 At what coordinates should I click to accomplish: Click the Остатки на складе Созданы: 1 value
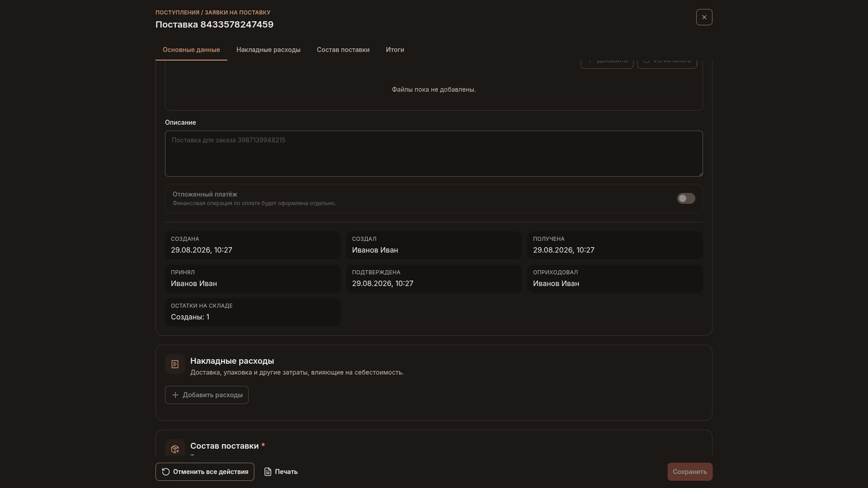190,317
